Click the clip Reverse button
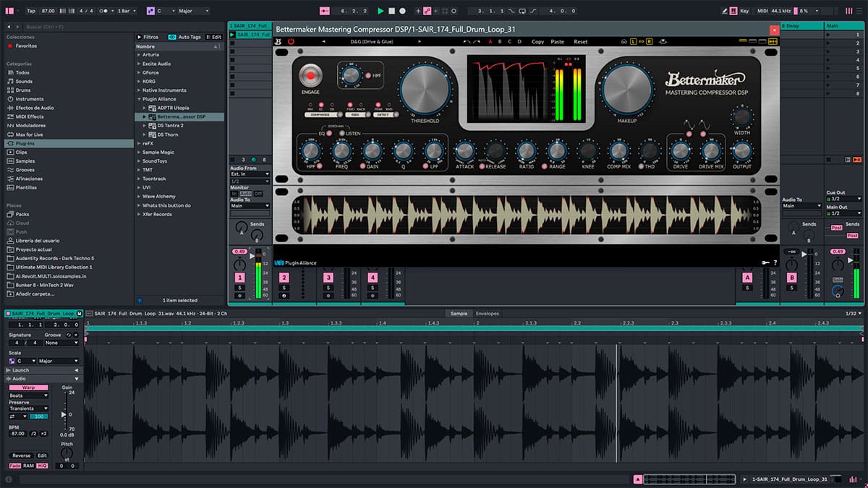 point(22,455)
